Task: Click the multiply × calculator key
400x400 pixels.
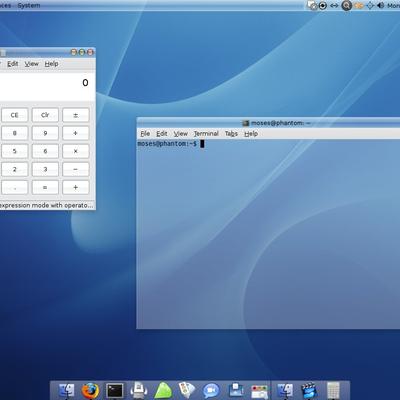Action: (76, 151)
